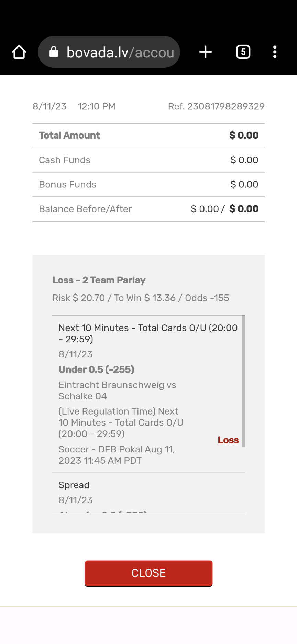The image size is (297, 644).
Task: Select the Ref. 23081798289329 reference number
Action: point(216,106)
